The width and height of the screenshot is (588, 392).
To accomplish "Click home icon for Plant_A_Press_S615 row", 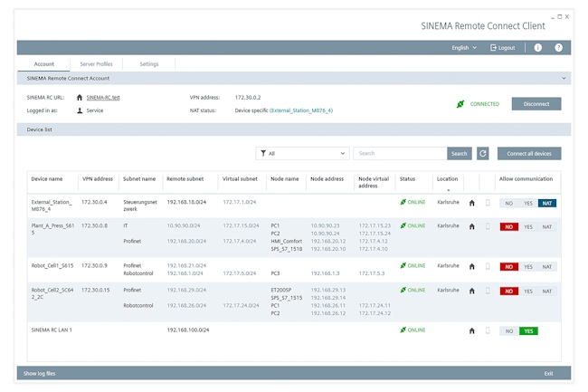I will click(x=471, y=227).
